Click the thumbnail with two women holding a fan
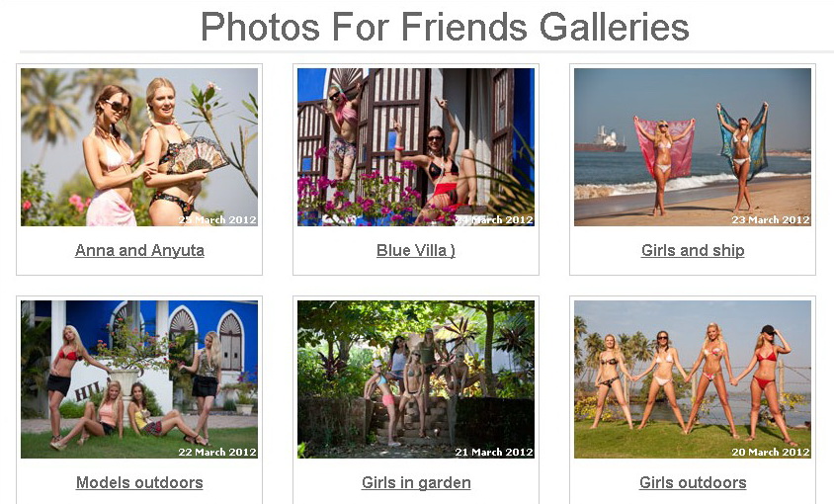Viewport: 834px width, 504px height. click(139, 147)
